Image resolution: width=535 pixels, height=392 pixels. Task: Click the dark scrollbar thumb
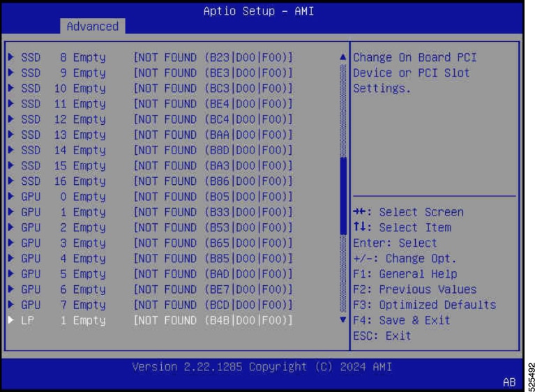(343, 196)
